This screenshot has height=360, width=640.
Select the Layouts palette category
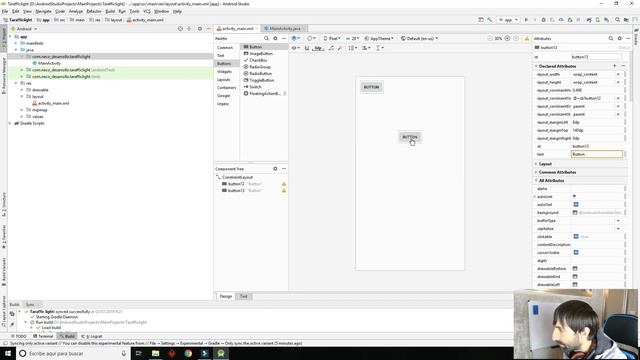pyautogui.click(x=224, y=80)
